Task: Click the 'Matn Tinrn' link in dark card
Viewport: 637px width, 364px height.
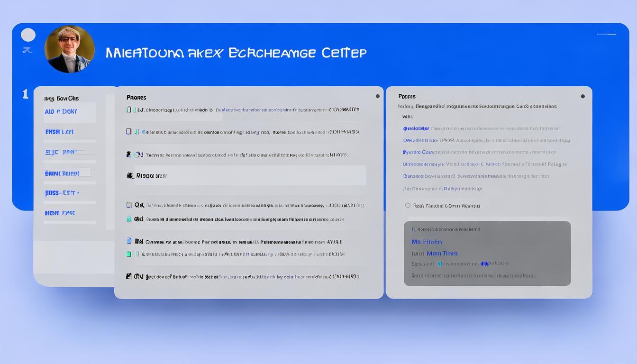Action: pos(442,254)
